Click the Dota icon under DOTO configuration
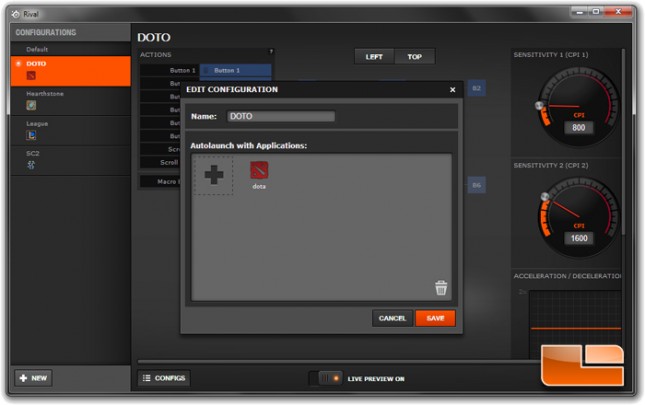 click(31, 76)
